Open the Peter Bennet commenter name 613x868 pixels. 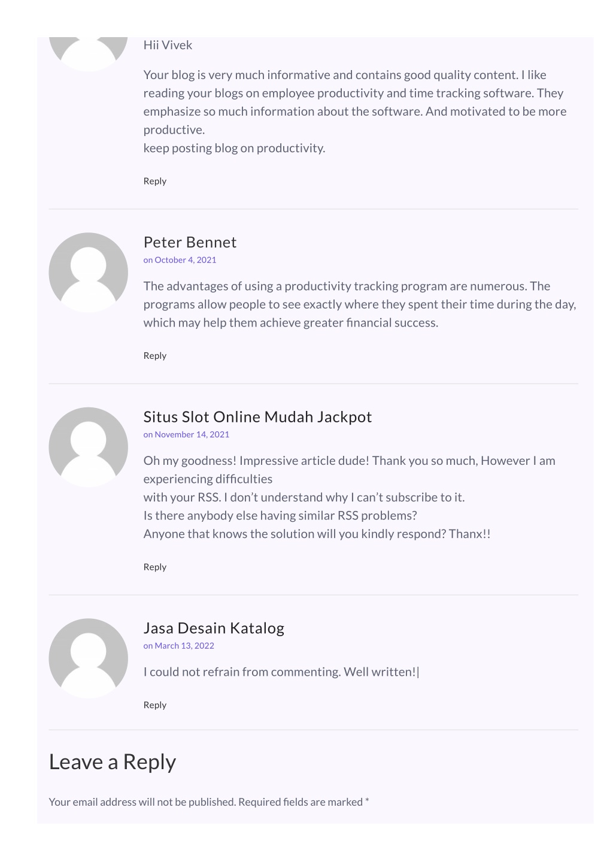(190, 242)
